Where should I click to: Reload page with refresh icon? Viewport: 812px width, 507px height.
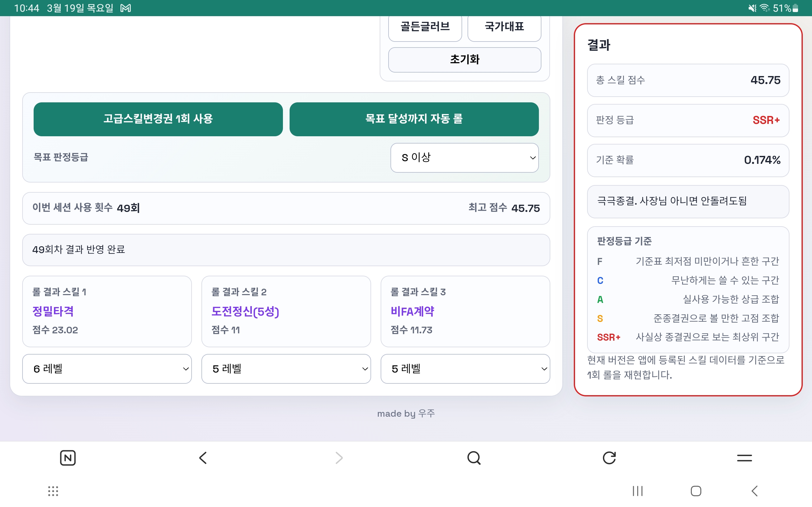point(609,458)
